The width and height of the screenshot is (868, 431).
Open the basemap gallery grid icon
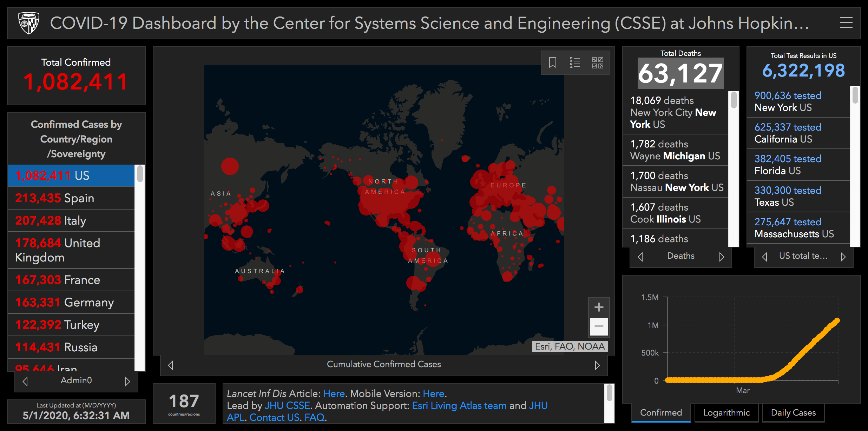598,63
